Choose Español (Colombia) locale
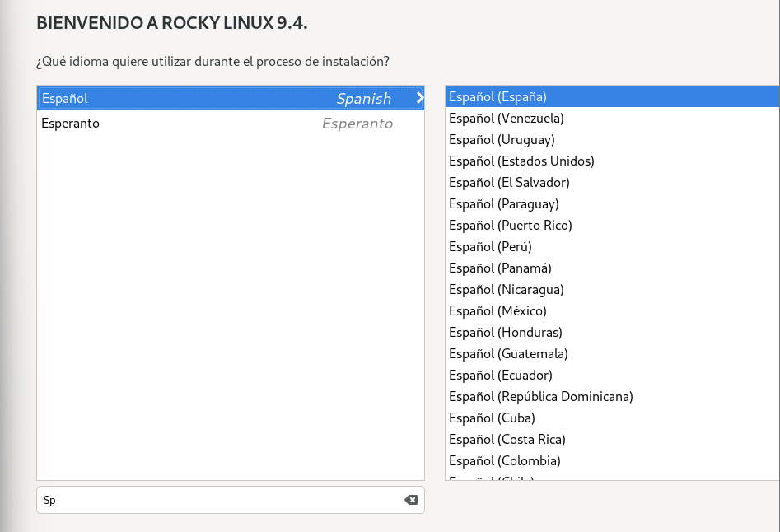 [612, 460]
